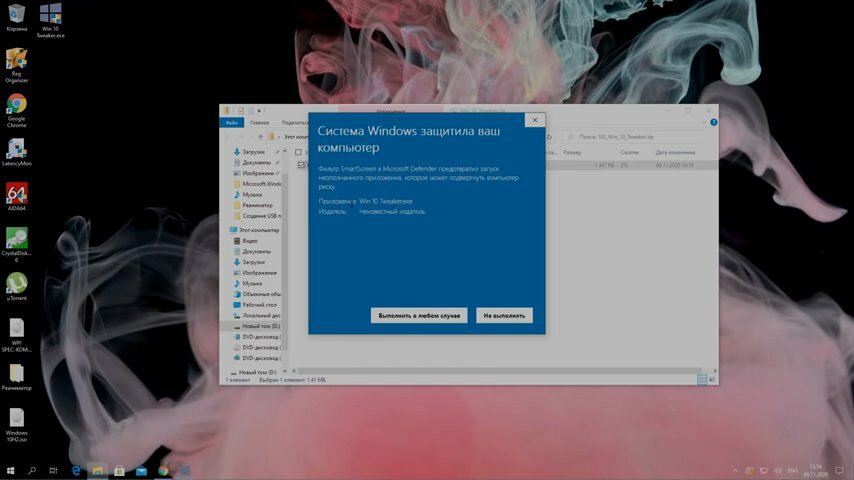854x480 pixels.
Task: Open Файл tab in Explorer ribbon
Action: click(x=231, y=123)
